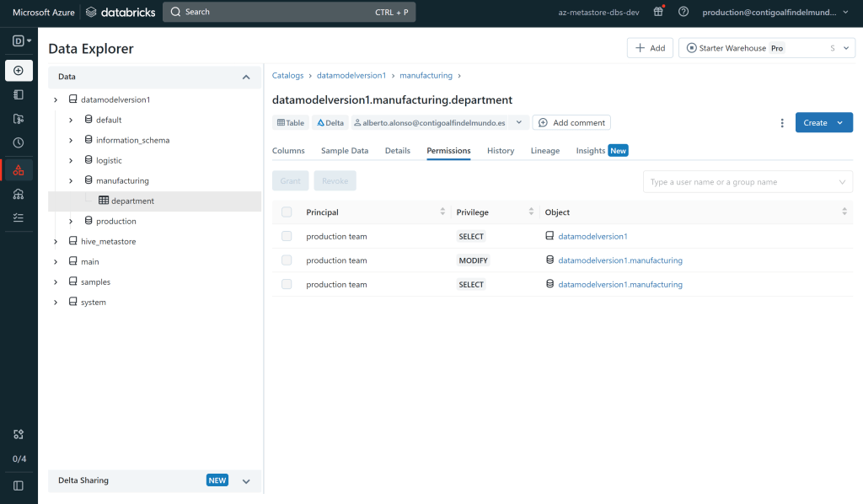Open the help question mark icon
Screen dimensions: 863x504
click(x=683, y=12)
